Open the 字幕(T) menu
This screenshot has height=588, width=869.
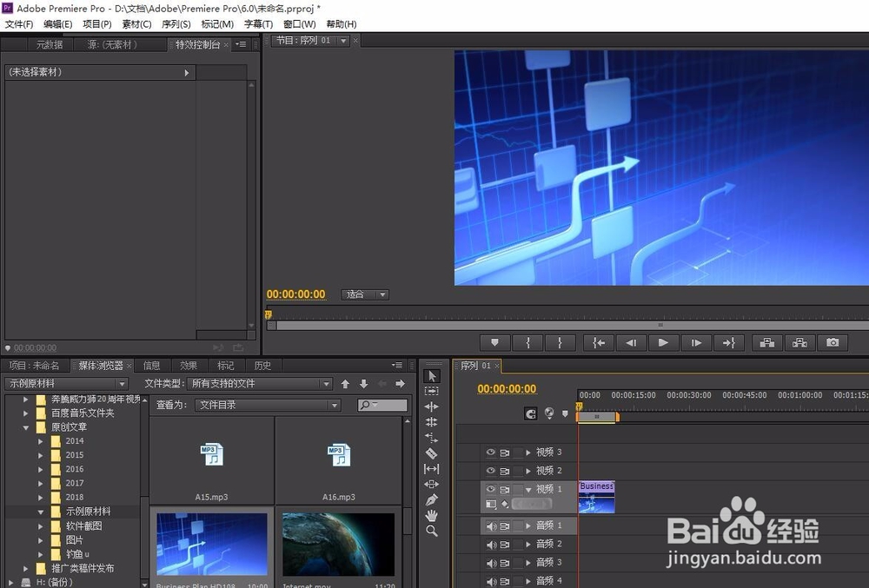click(x=258, y=24)
